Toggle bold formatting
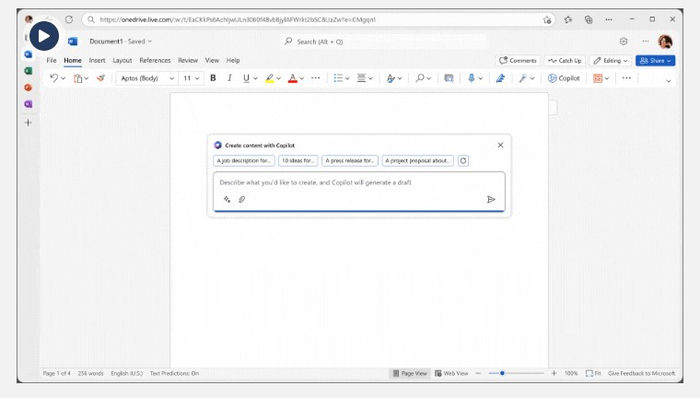Image resolution: width=700 pixels, height=398 pixels. pyautogui.click(x=213, y=78)
